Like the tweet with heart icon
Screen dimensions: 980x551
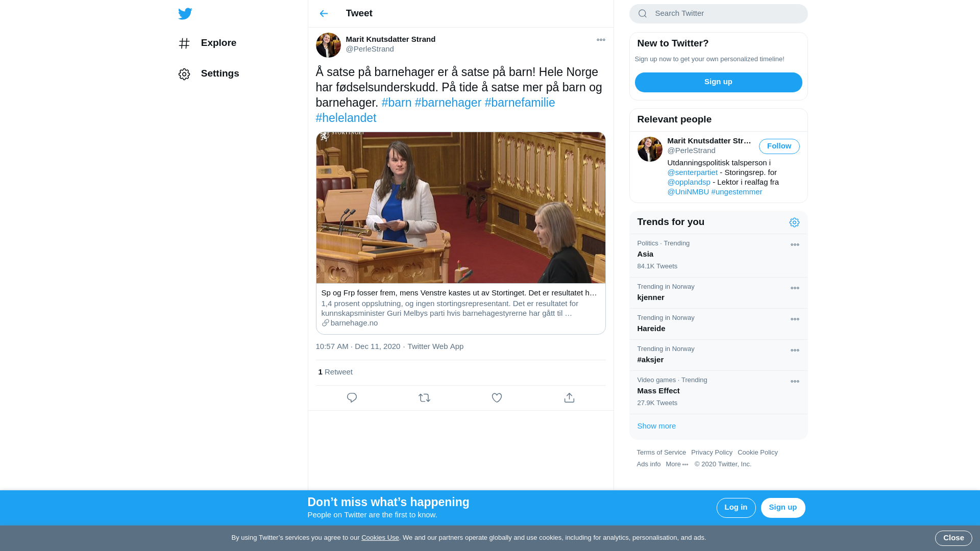pyautogui.click(x=497, y=398)
